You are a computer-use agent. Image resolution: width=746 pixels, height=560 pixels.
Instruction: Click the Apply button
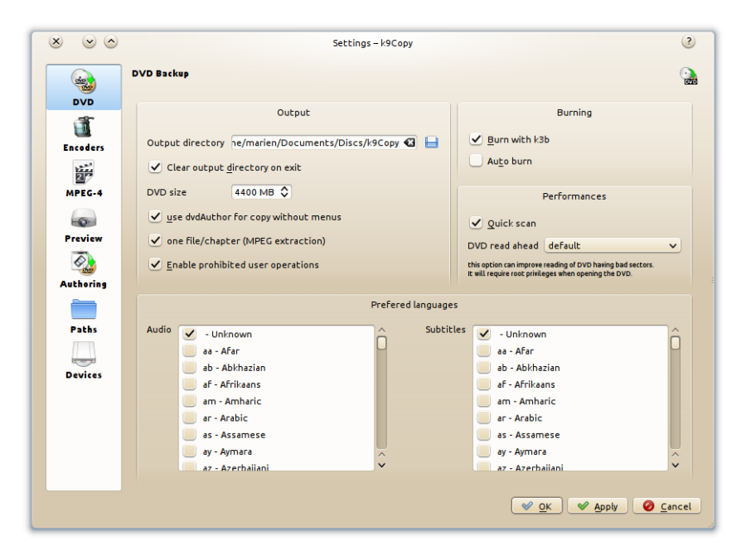598,506
